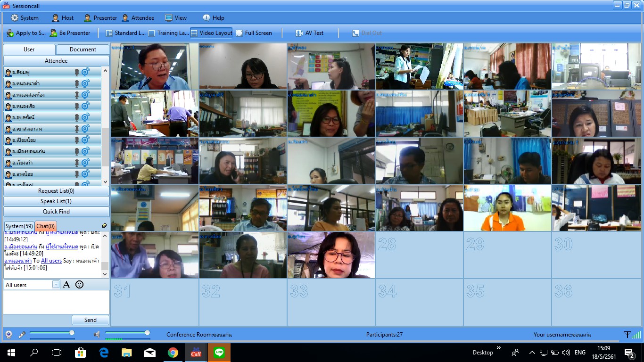This screenshot has width=644, height=362.
Task: Open the chat font settings
Action: [66, 284]
